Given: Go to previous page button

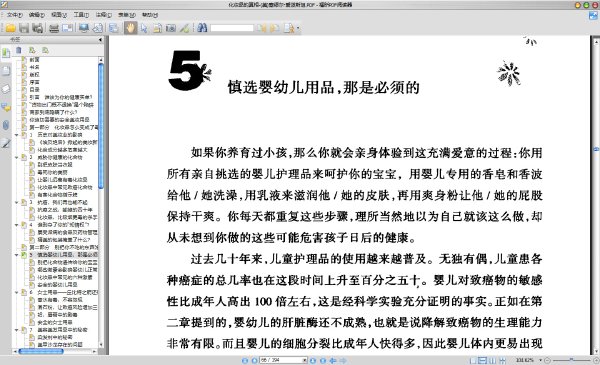Looking at the screenshot, I should (254, 360).
